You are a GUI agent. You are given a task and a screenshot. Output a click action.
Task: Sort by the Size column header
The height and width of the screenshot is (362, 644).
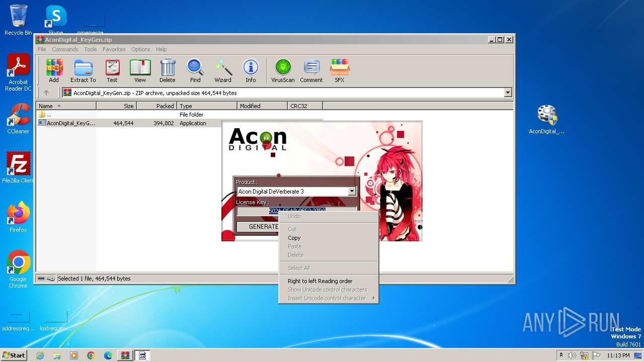click(117, 106)
